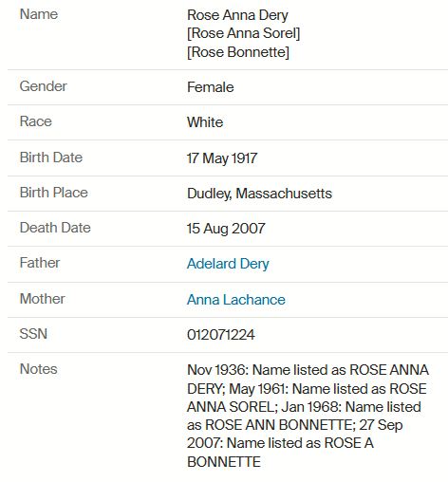The height and width of the screenshot is (482, 448).
Task: Click the Notes text paragraph
Action: pos(308,416)
